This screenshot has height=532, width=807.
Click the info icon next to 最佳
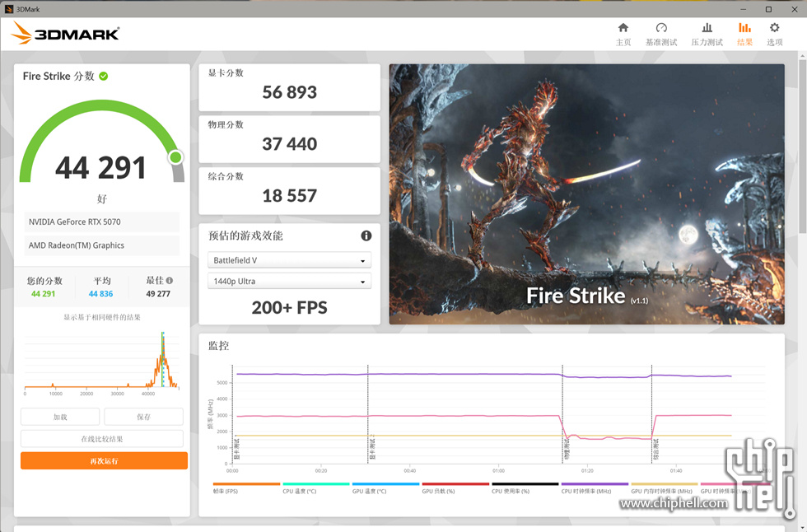point(170,280)
